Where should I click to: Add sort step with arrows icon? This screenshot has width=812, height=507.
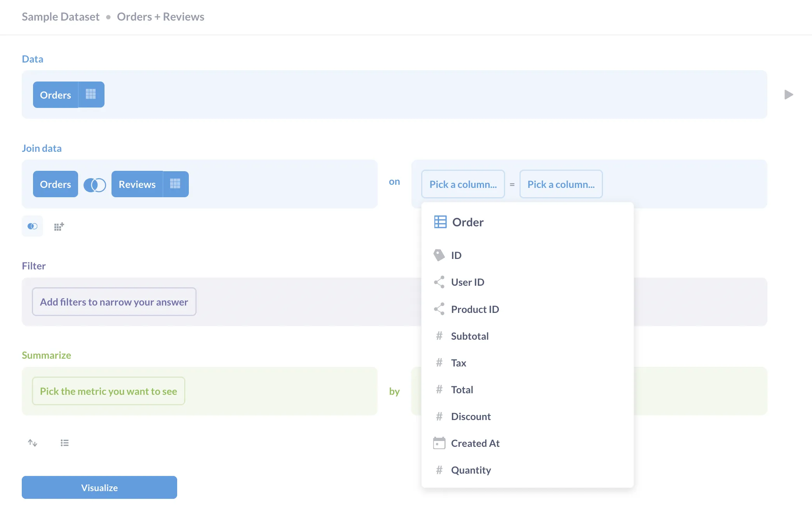point(33,443)
